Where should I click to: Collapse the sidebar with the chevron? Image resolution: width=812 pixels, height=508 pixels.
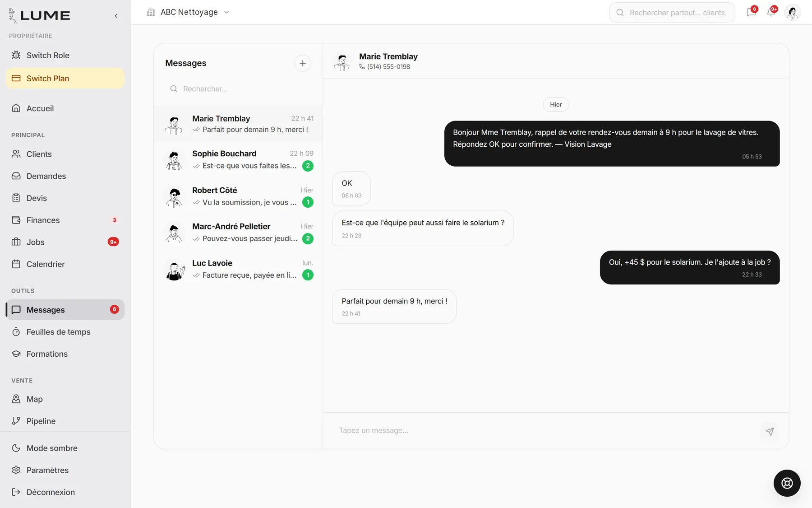(x=116, y=16)
